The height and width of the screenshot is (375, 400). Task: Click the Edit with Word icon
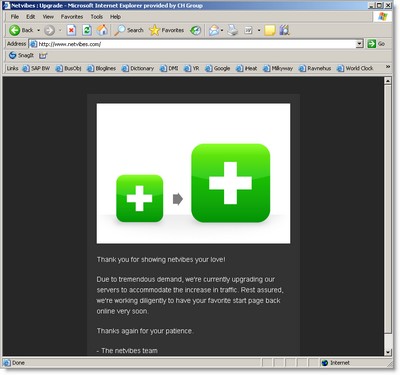[x=249, y=30]
